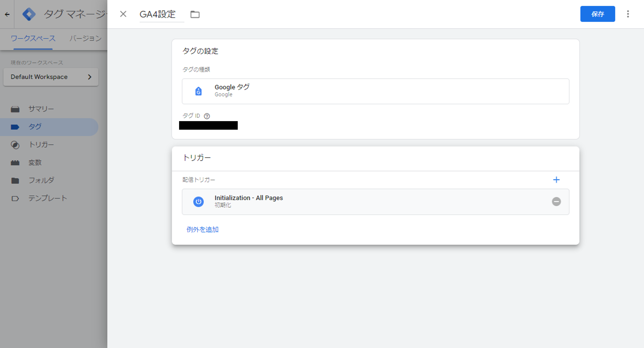Open 変数 in the sidebar
This screenshot has width=644, height=348.
35,163
